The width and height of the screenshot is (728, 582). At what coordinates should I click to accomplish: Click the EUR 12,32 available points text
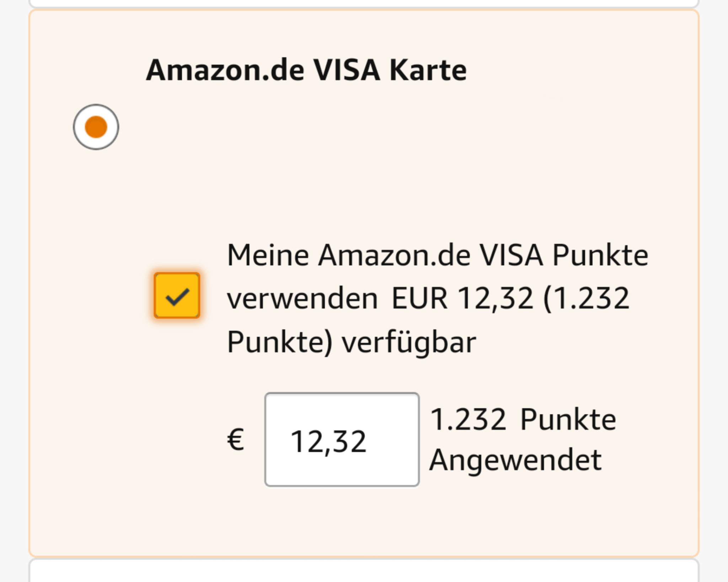462,298
